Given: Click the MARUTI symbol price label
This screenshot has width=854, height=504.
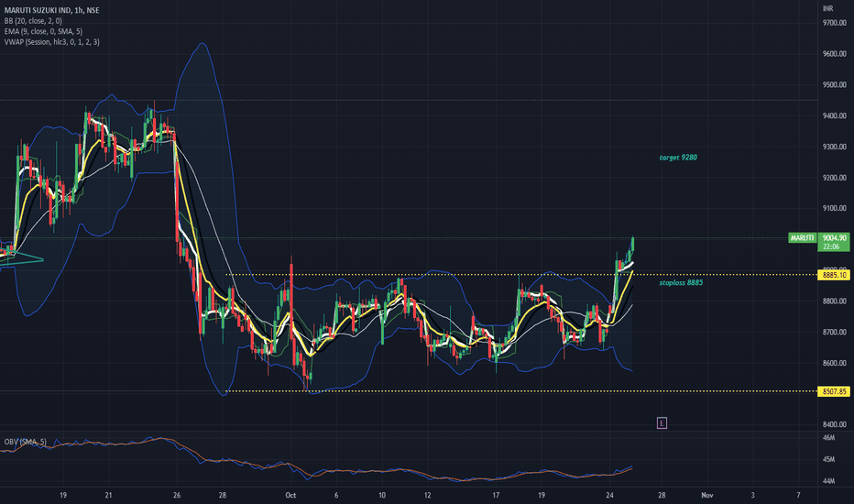Looking at the screenshot, I should [x=803, y=238].
